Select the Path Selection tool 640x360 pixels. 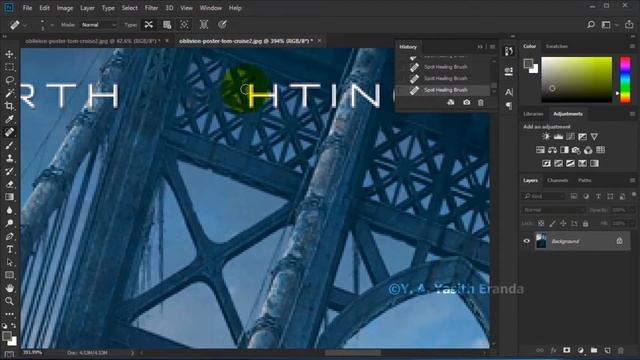(x=9, y=262)
